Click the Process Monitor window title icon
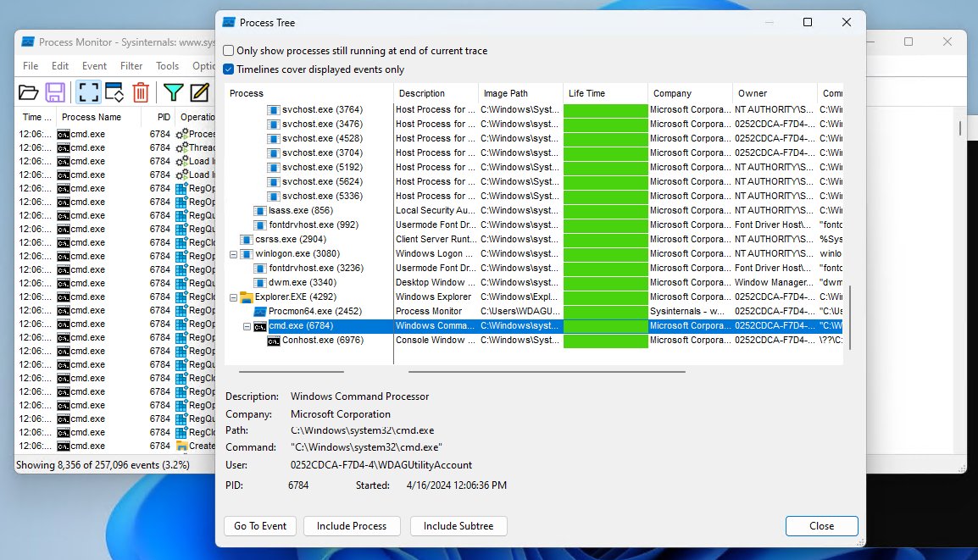978x560 pixels. point(28,42)
